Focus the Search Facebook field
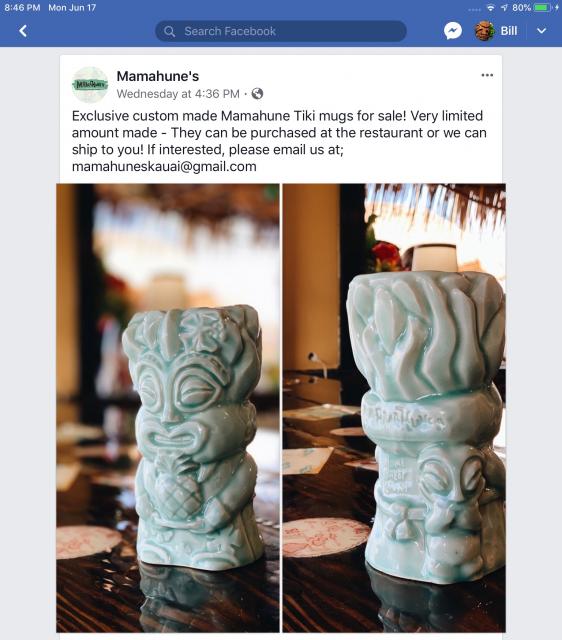Screen dimensions: 562x640 [281, 31]
